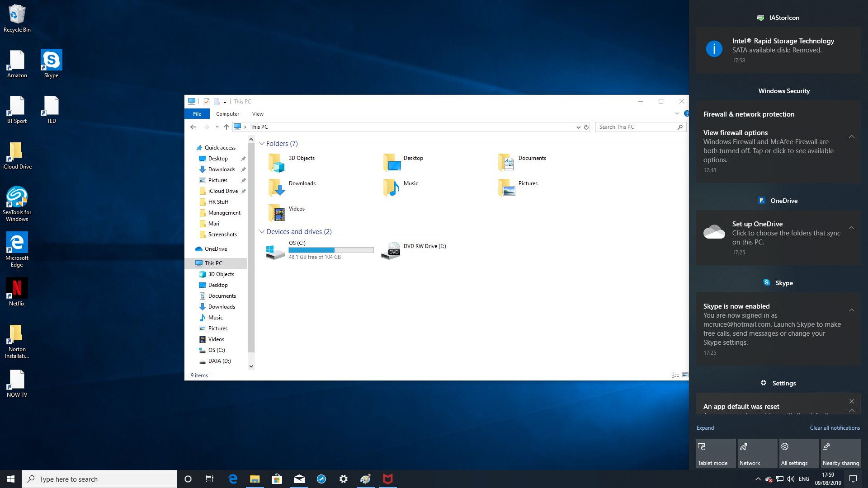The height and width of the screenshot is (488, 868).
Task: Collapse the Folders (7) group
Action: click(x=262, y=144)
